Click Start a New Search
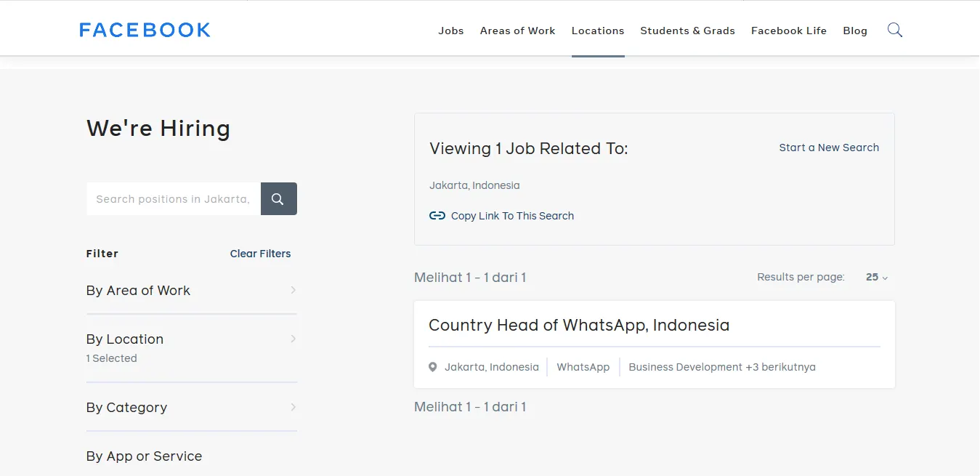 (829, 148)
